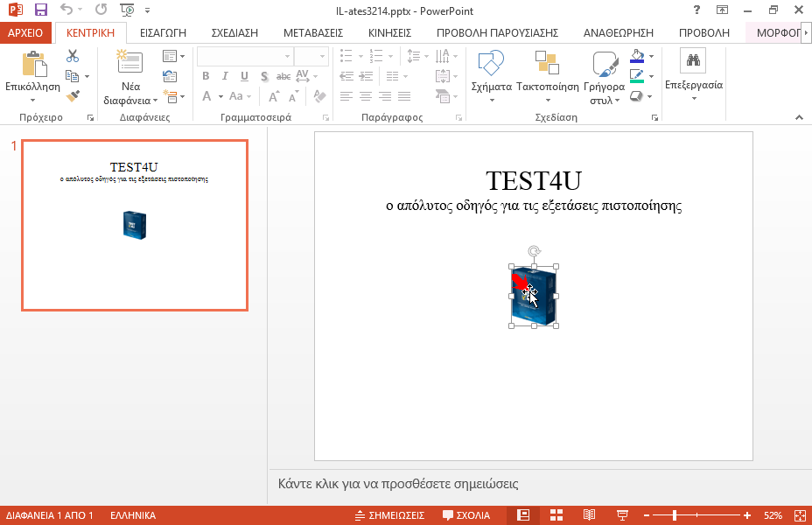Justify the paragraph text

click(404, 96)
